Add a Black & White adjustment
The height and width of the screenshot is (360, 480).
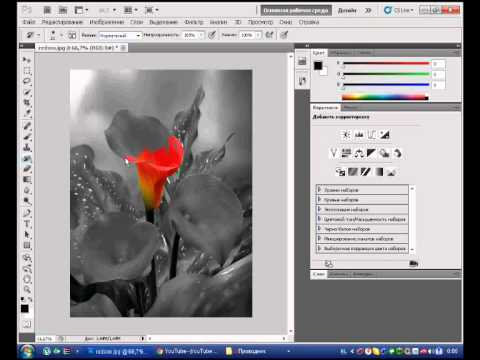click(371, 153)
